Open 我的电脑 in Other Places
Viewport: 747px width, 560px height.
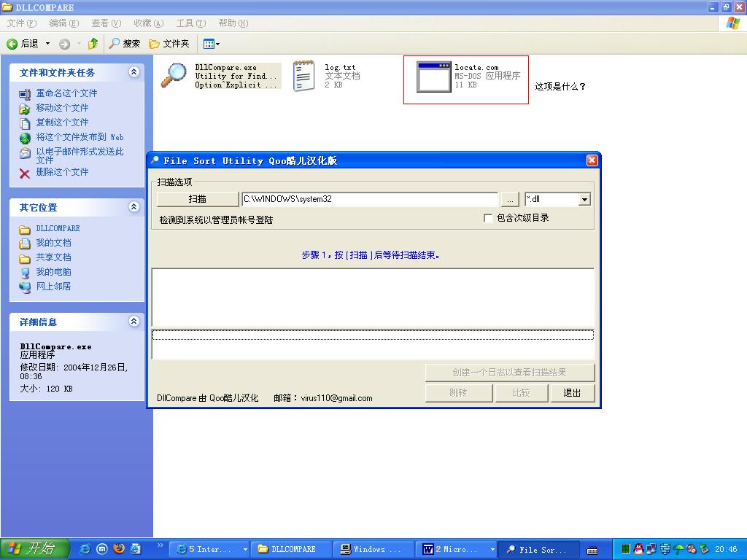point(54,273)
